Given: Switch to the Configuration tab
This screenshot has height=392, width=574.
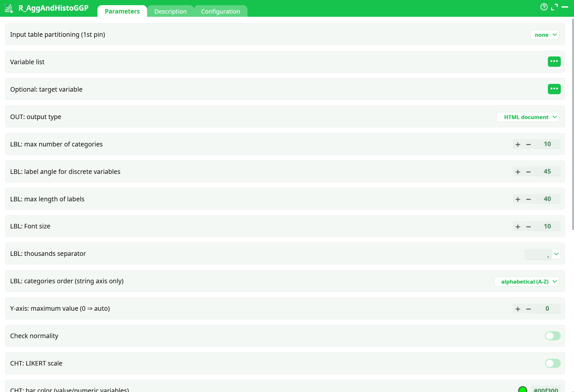Looking at the screenshot, I should [220, 11].
